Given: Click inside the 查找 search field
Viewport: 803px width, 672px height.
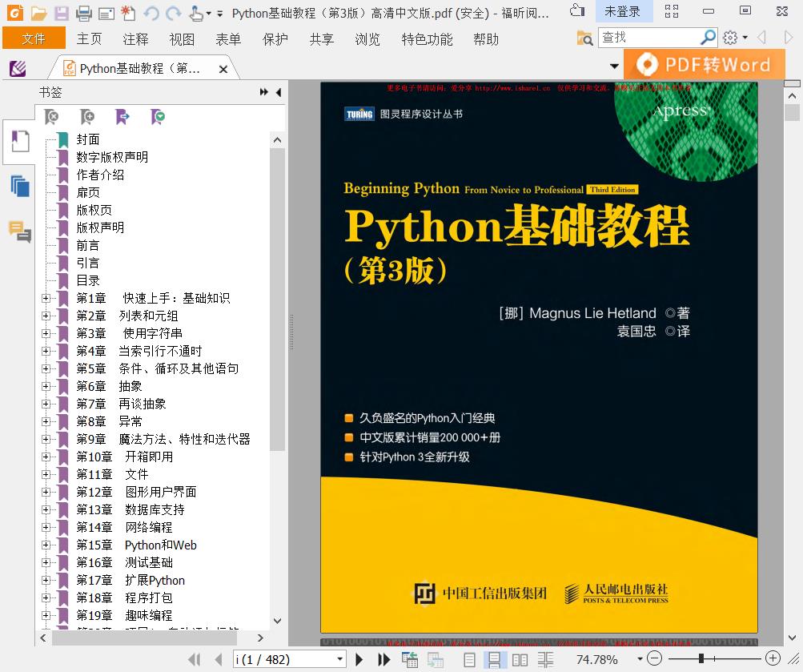Looking at the screenshot, I should 648,38.
